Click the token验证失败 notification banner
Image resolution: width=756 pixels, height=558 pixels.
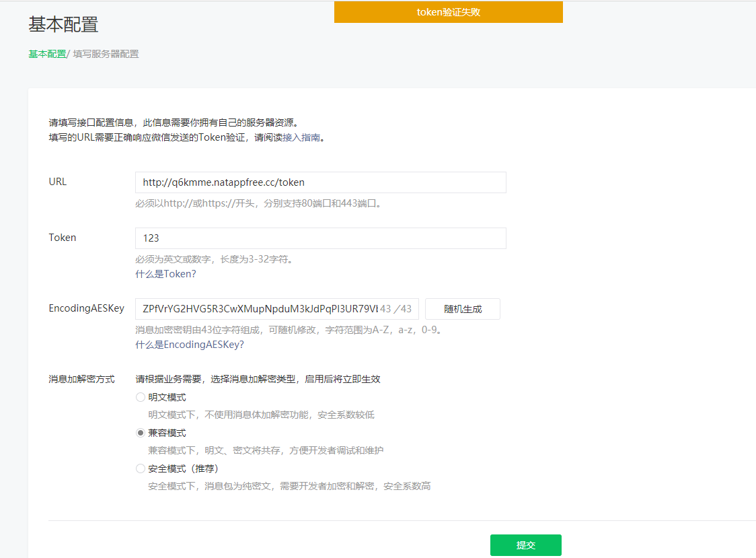449,12
